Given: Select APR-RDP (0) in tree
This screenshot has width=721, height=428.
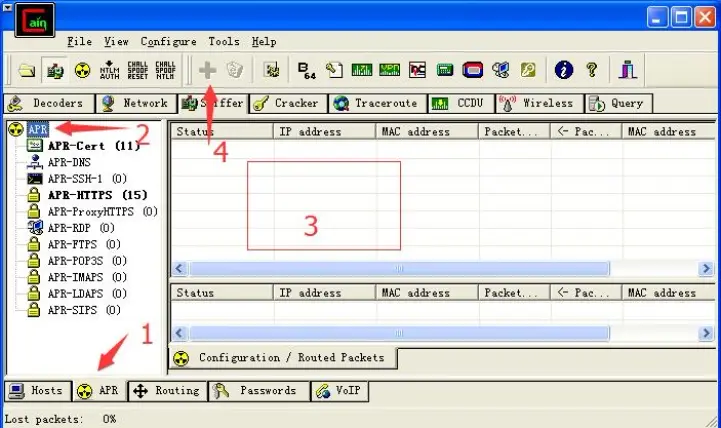Looking at the screenshot, I should [x=81, y=228].
